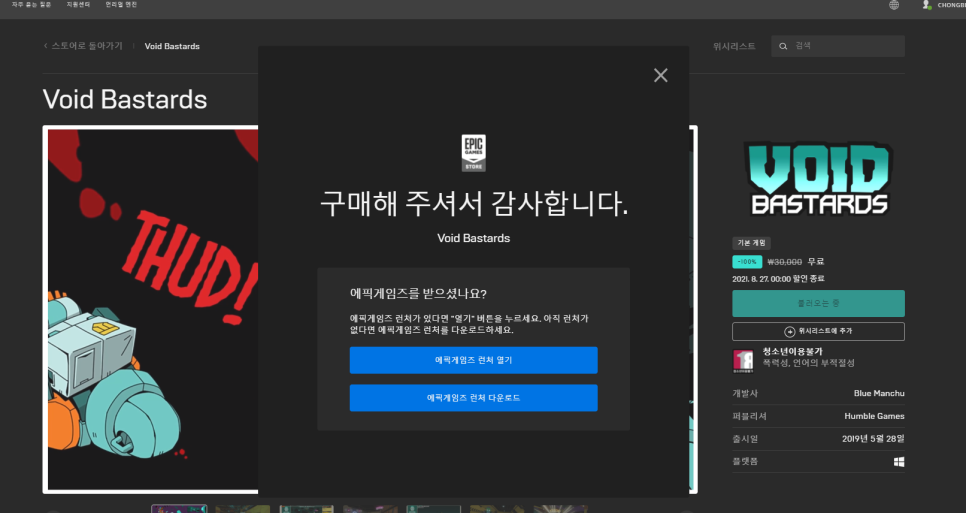Click the Epic Games Store logo

pyautogui.click(x=473, y=153)
